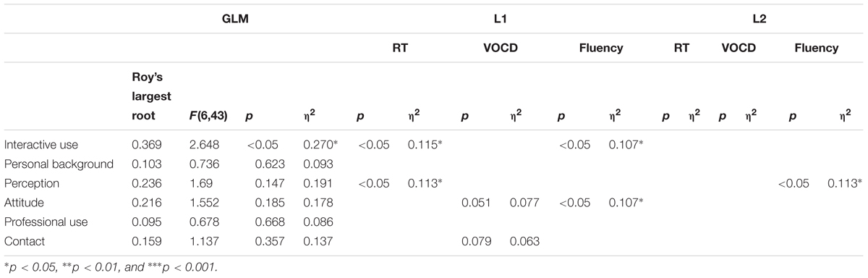This screenshot has height=278, width=868.
Task: Select the Interactive use row label
Action: tap(41, 144)
